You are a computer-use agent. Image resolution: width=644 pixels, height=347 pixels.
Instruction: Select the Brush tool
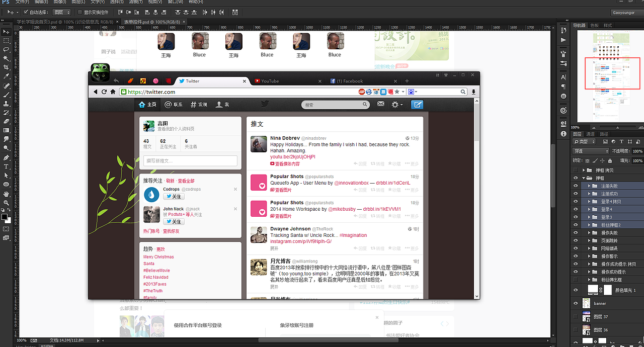(6, 95)
